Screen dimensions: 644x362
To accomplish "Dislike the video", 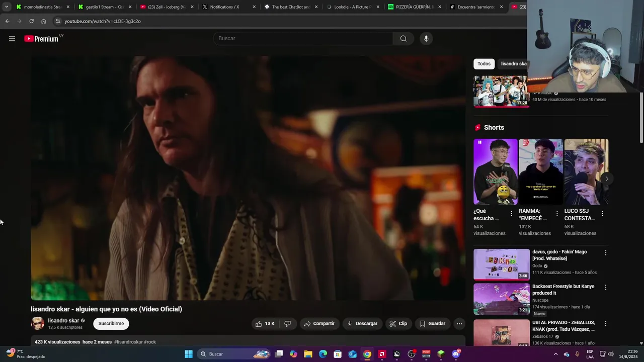I will [x=287, y=324].
